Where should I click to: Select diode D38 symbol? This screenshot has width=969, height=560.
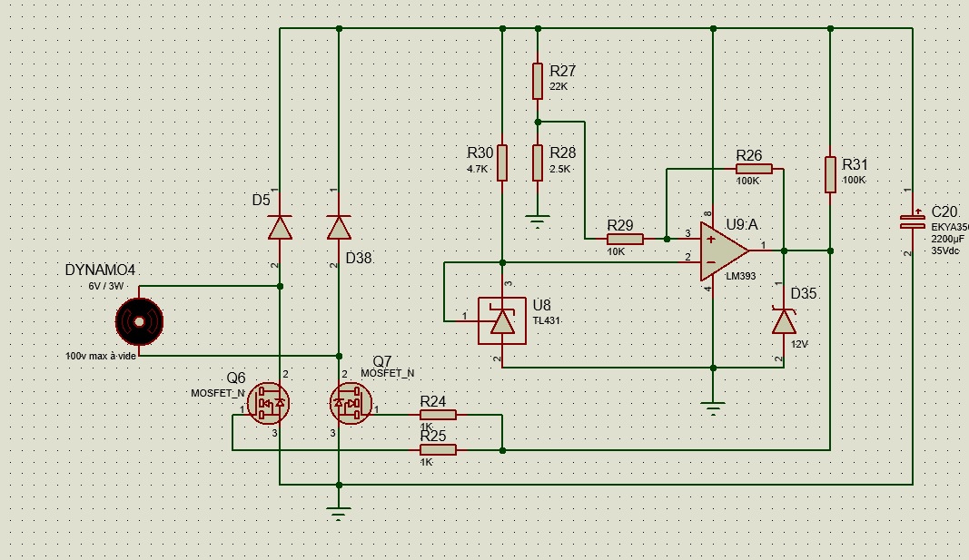pos(339,228)
